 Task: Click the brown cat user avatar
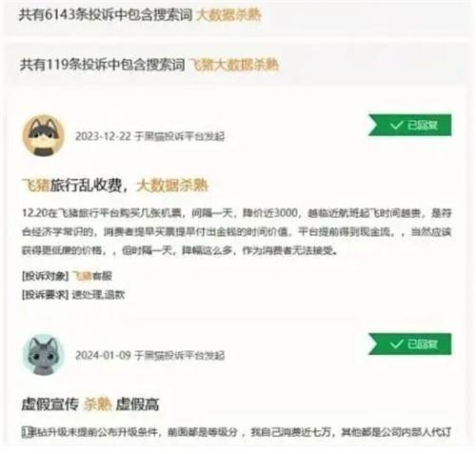tap(44, 136)
